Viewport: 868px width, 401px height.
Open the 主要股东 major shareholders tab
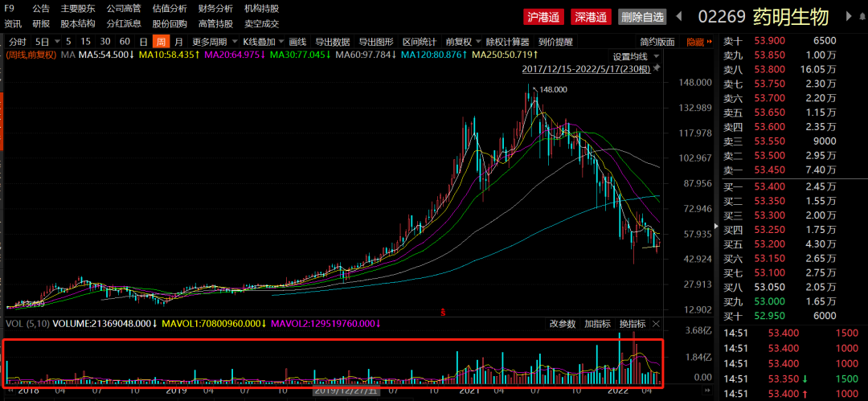pyautogui.click(x=77, y=8)
